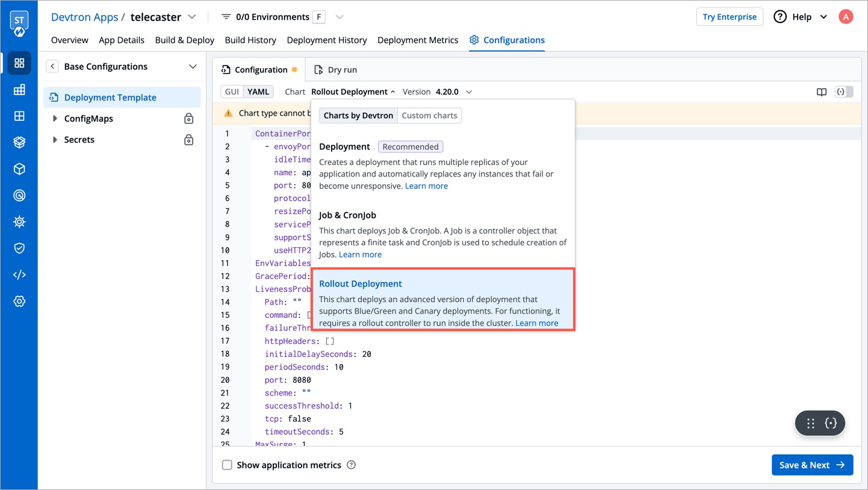Image resolution: width=868 pixels, height=490 pixels.
Task: Switch editor to GUI mode
Action: click(232, 92)
